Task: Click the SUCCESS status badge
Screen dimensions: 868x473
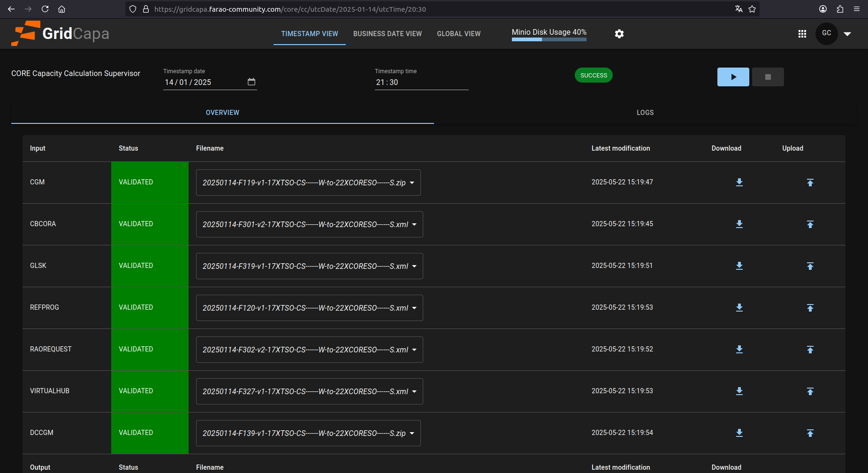Action: point(594,75)
